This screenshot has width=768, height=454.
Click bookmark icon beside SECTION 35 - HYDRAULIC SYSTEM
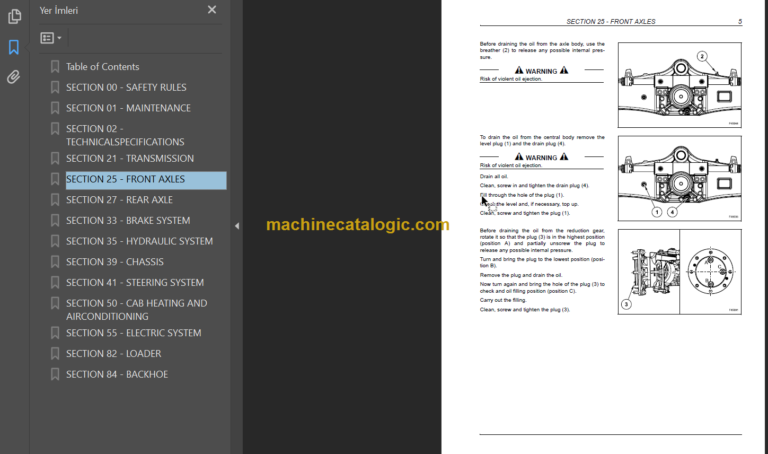click(55, 241)
